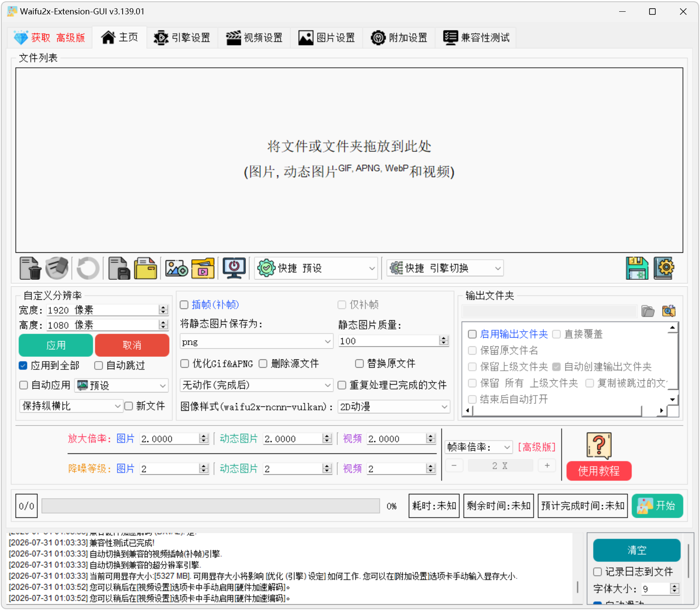Click the add-image icon with plus
The height and width of the screenshot is (610, 700).
point(177,268)
